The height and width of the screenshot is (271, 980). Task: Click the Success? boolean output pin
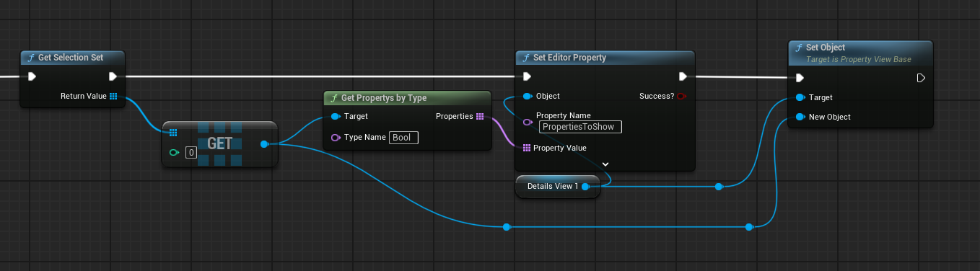point(681,96)
